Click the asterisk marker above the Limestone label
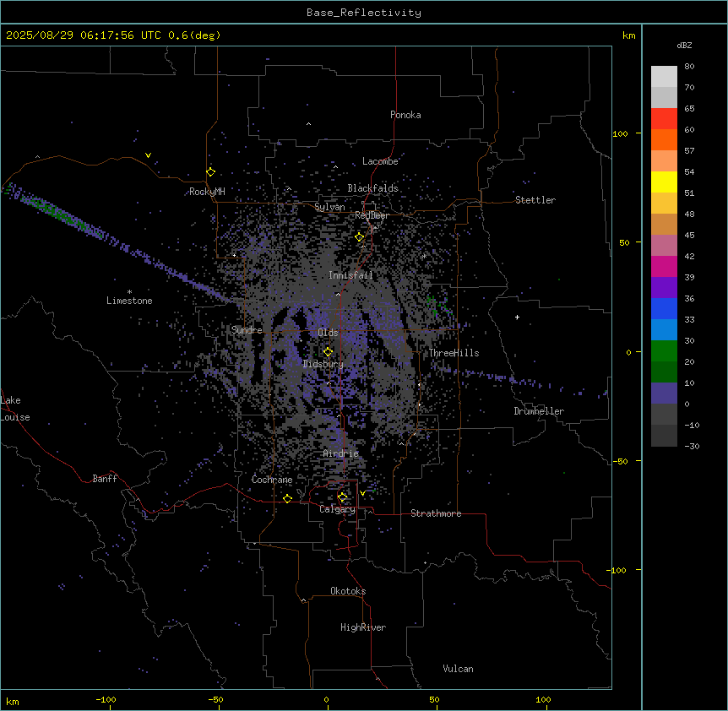Image resolution: width=728 pixels, height=711 pixels. (129, 292)
